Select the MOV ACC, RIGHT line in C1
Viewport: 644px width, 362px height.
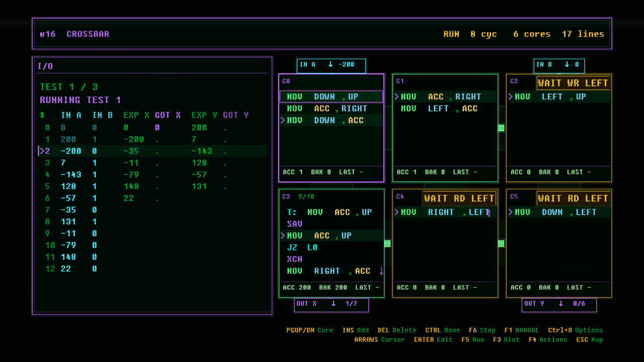[x=445, y=97]
